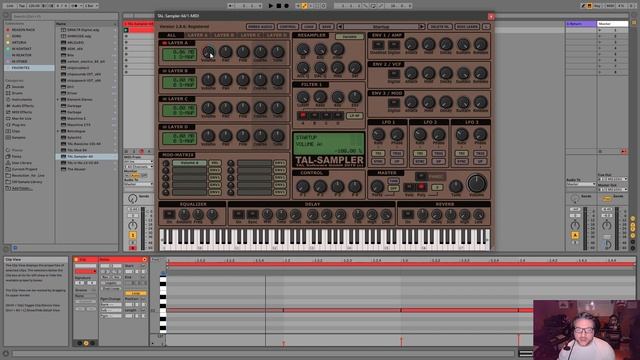640x360 pixels.
Task: Switch to the ALL layers tab
Action: (171, 35)
